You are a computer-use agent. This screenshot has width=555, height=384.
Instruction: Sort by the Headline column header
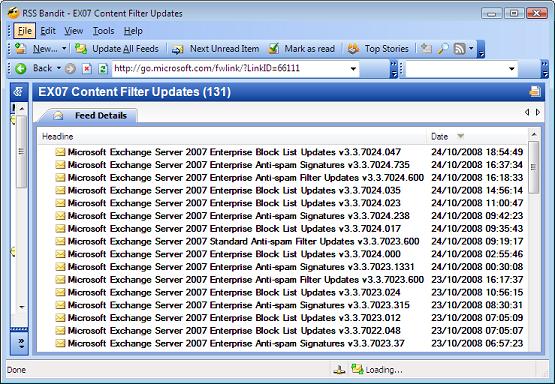(x=232, y=136)
